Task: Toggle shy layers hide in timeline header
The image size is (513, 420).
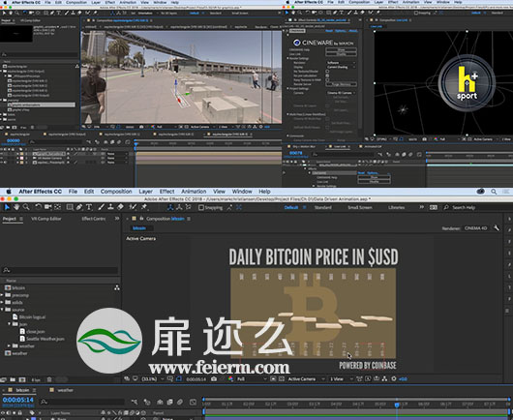Action: tap(160, 402)
